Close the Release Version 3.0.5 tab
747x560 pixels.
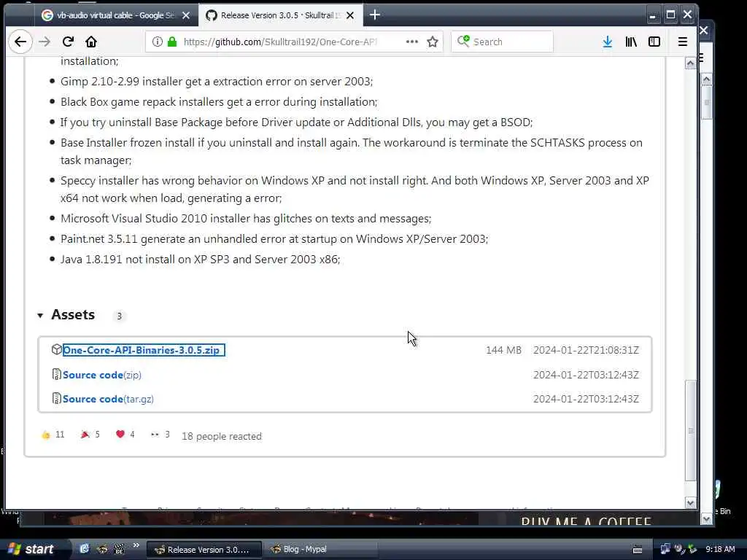point(350,16)
